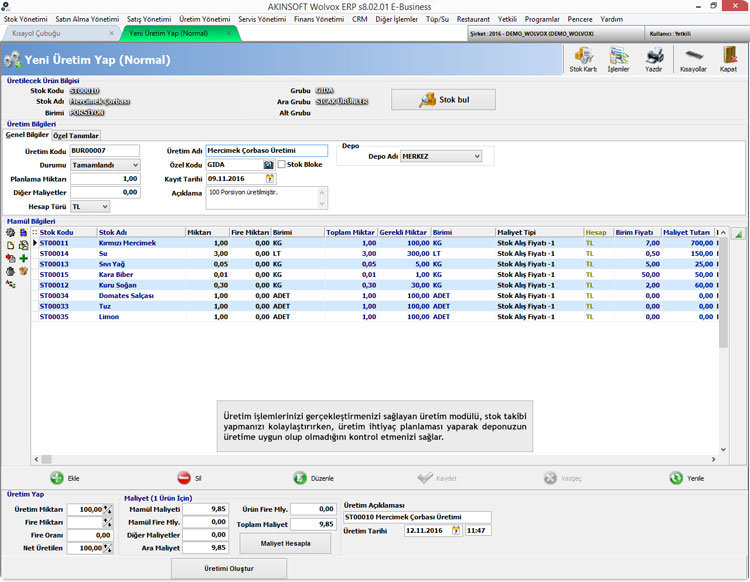Close the Kısayol Çubuğu tab
The height and width of the screenshot is (582, 750).
coord(111,33)
